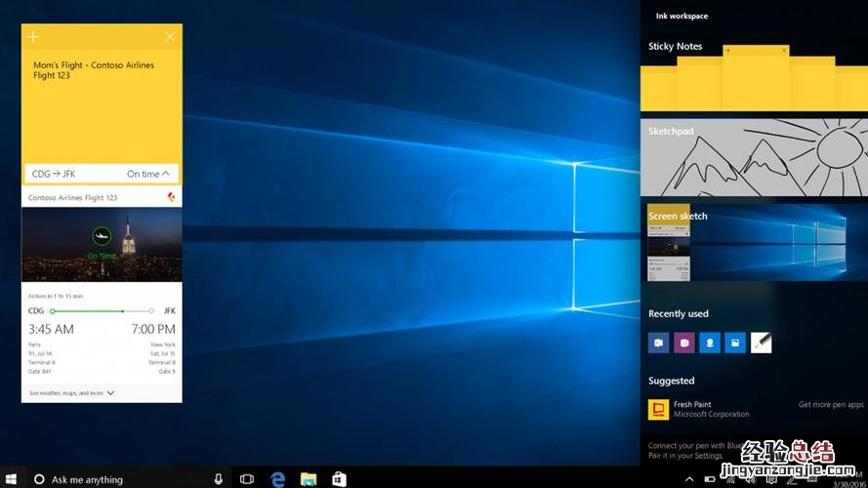Open the Sketchpad tile
Viewport: 868px width, 488px height.
753,158
